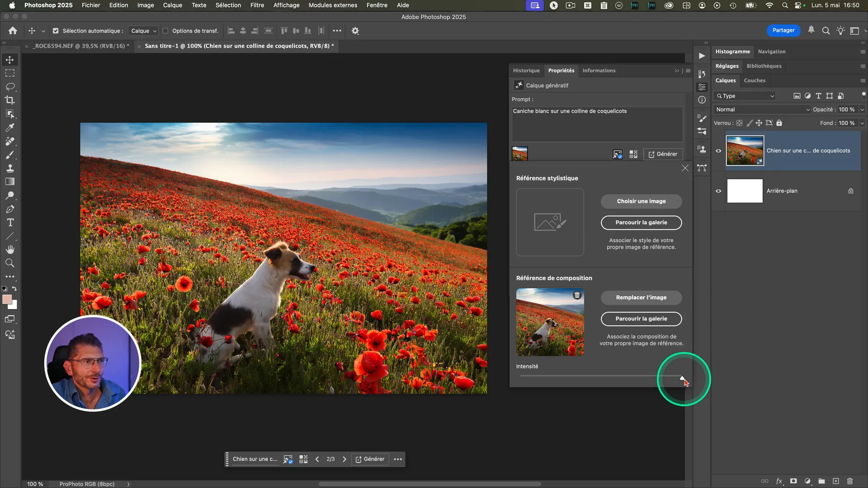868x488 pixels.
Task: Select the Lasso tool
Action: [x=9, y=87]
